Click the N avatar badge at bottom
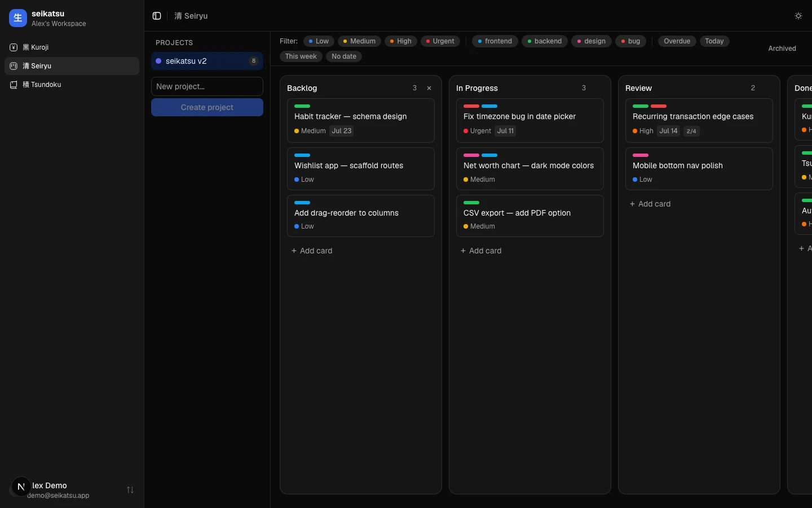Viewport: 812px width, 508px height. click(x=21, y=487)
